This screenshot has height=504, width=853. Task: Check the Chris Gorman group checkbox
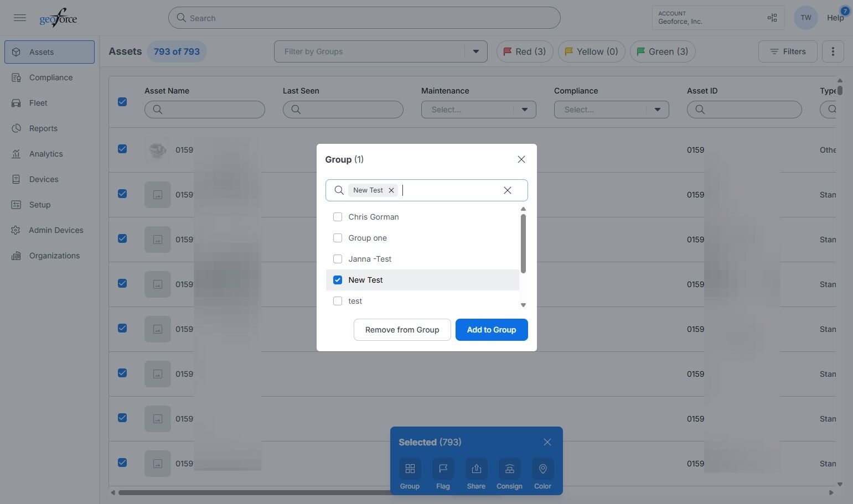coord(338,217)
